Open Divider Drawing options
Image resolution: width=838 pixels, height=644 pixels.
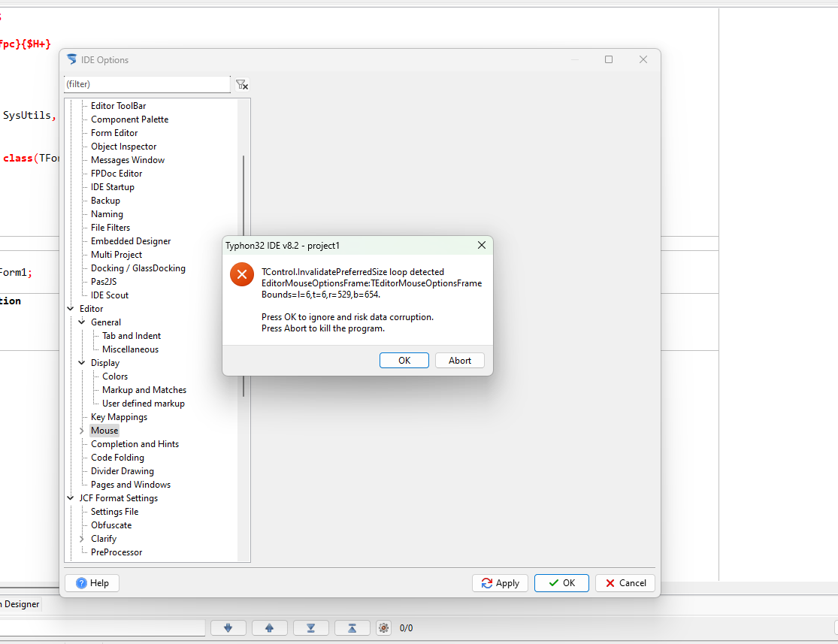click(x=122, y=471)
